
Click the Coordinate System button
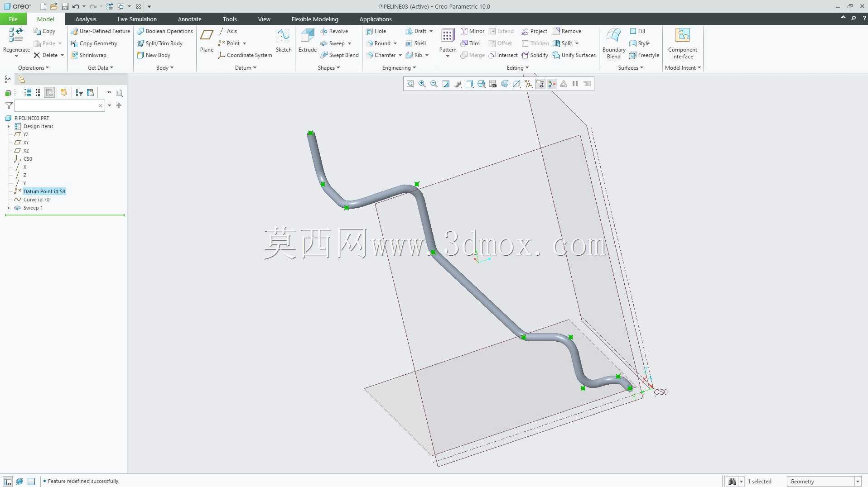click(245, 55)
